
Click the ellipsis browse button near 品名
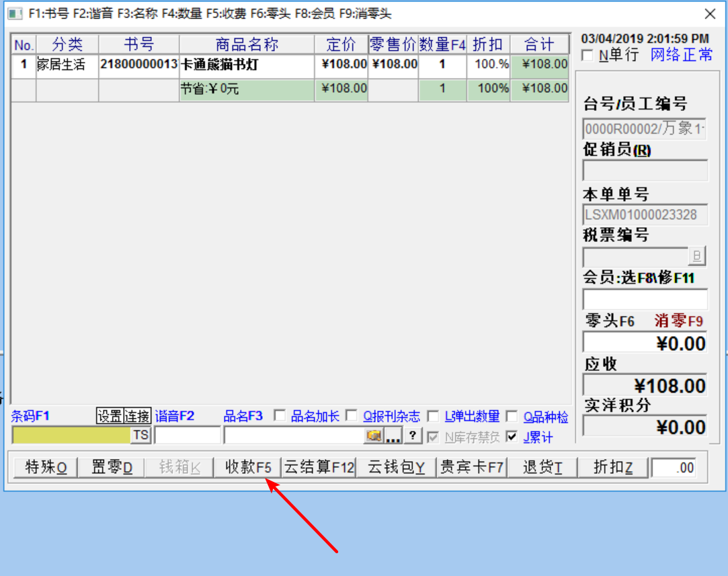click(393, 436)
